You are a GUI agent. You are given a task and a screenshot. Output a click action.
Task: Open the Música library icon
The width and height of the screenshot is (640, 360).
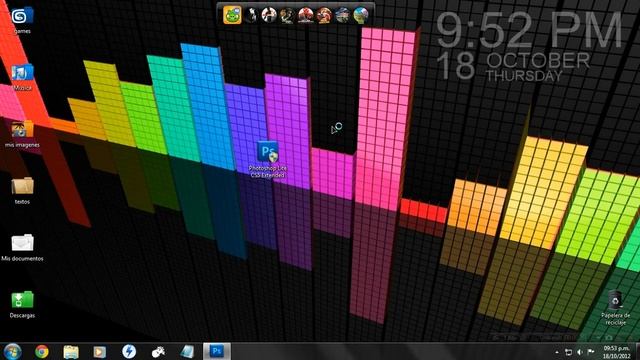click(22, 77)
